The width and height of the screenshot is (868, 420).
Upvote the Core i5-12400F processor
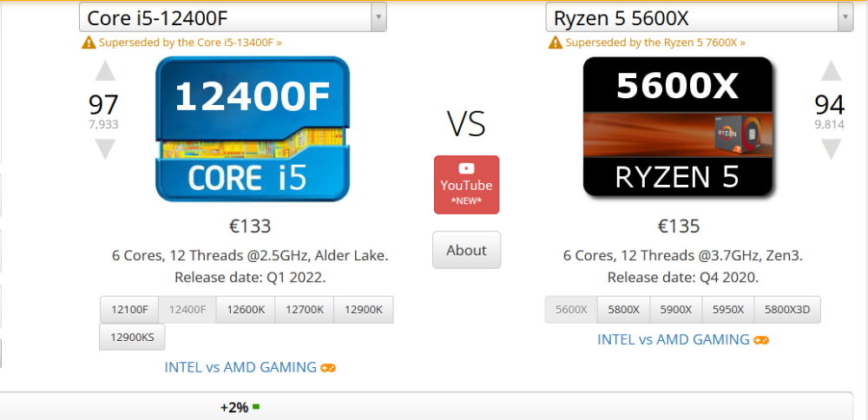tap(104, 72)
